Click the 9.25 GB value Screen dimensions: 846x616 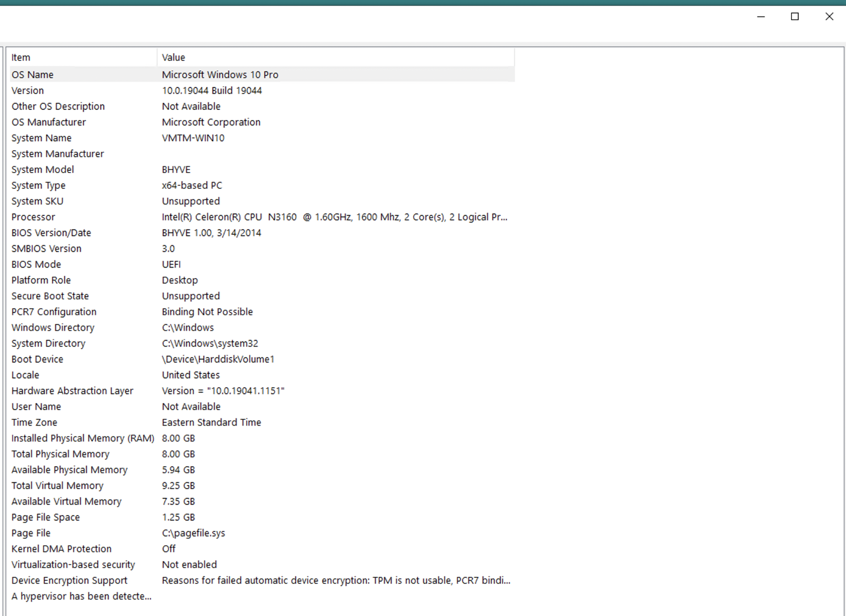(179, 486)
